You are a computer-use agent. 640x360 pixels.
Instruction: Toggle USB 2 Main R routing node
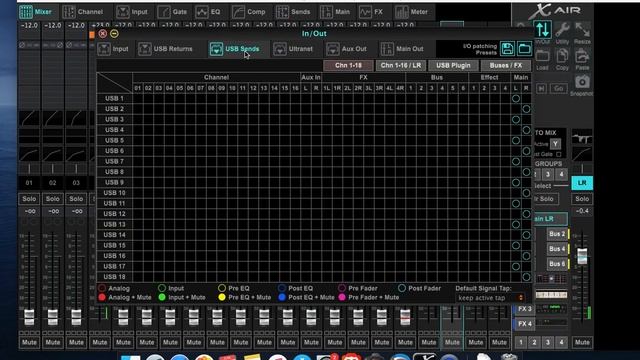click(x=527, y=109)
